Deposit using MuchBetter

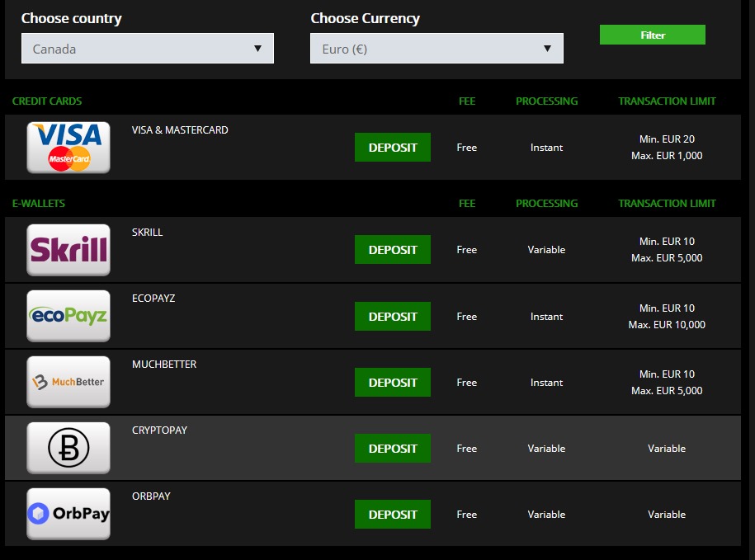point(393,382)
